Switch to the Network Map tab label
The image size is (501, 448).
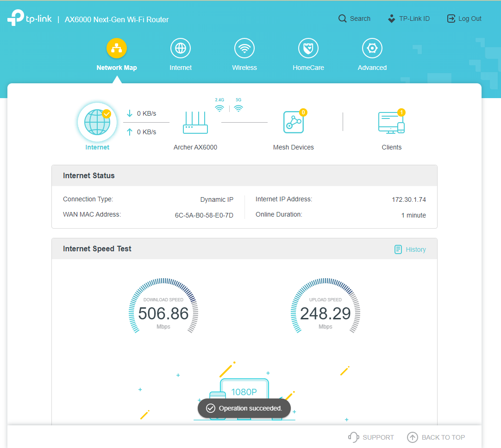[117, 68]
